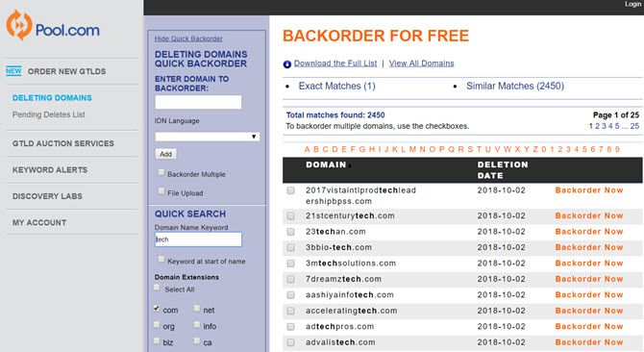Open Deleting Domains menu item

coord(52,98)
